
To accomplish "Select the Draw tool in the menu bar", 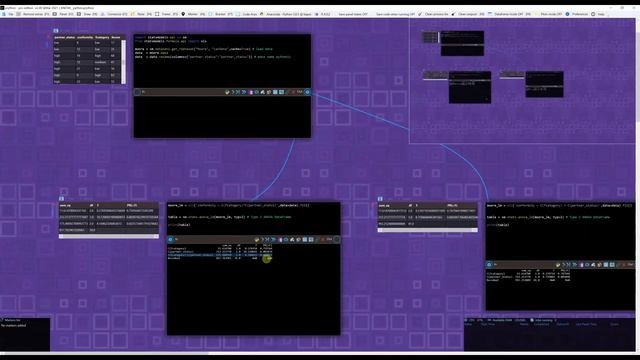I will tap(87, 14).
